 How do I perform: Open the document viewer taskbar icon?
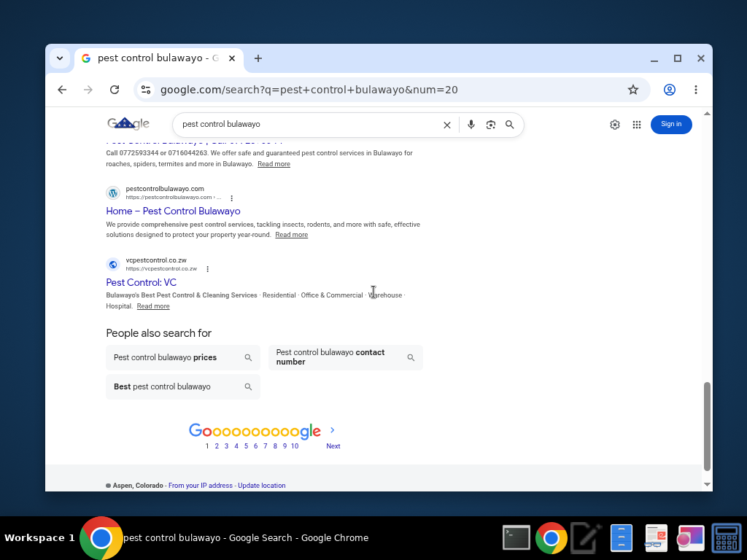(656, 537)
